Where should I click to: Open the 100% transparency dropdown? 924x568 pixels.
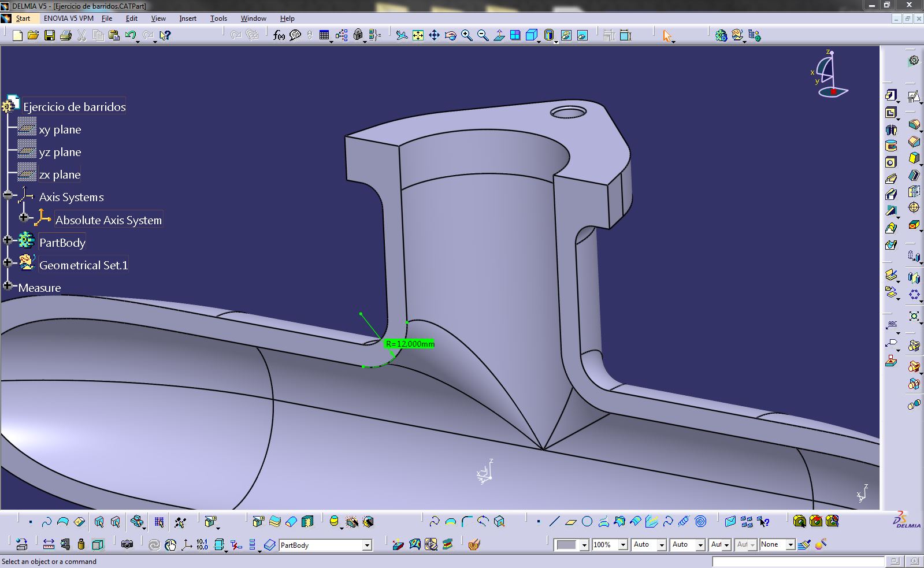pyautogui.click(x=623, y=545)
